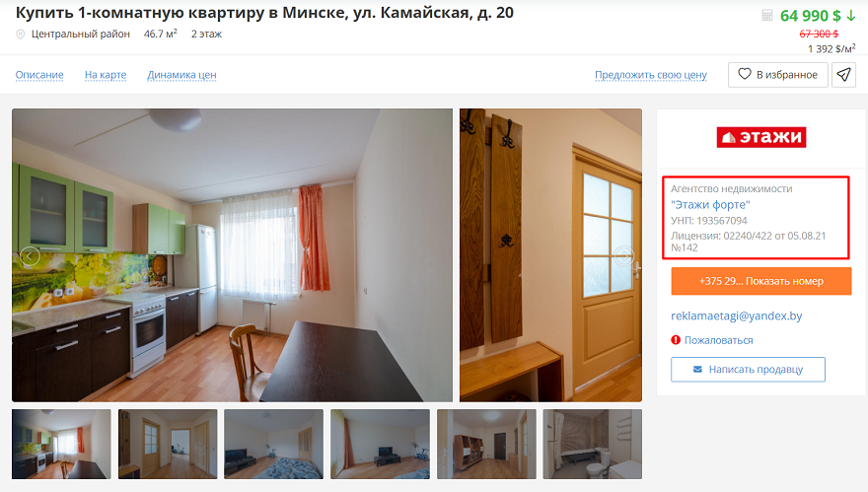Click the calculator icon near the price
This screenshot has width=868, height=492.
pos(767,15)
